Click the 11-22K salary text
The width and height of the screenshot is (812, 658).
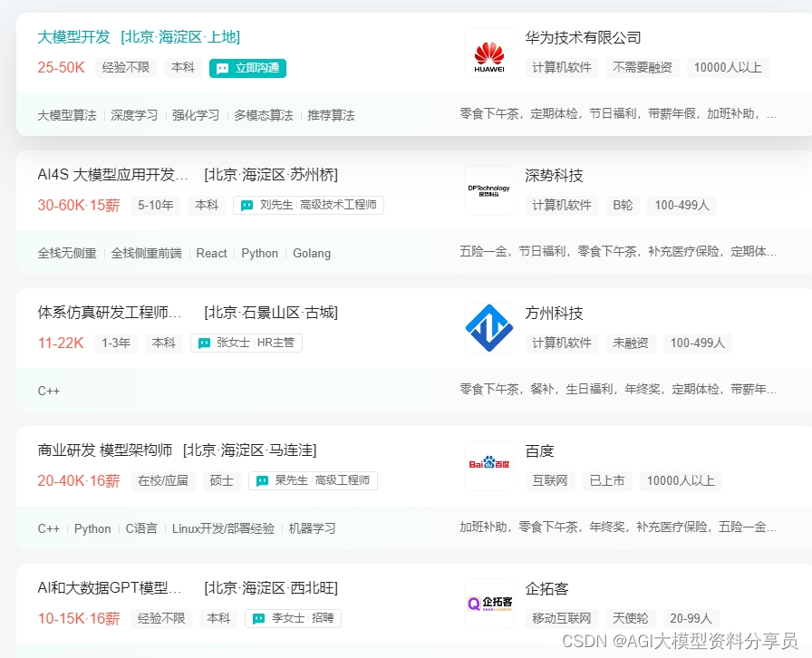coord(61,344)
